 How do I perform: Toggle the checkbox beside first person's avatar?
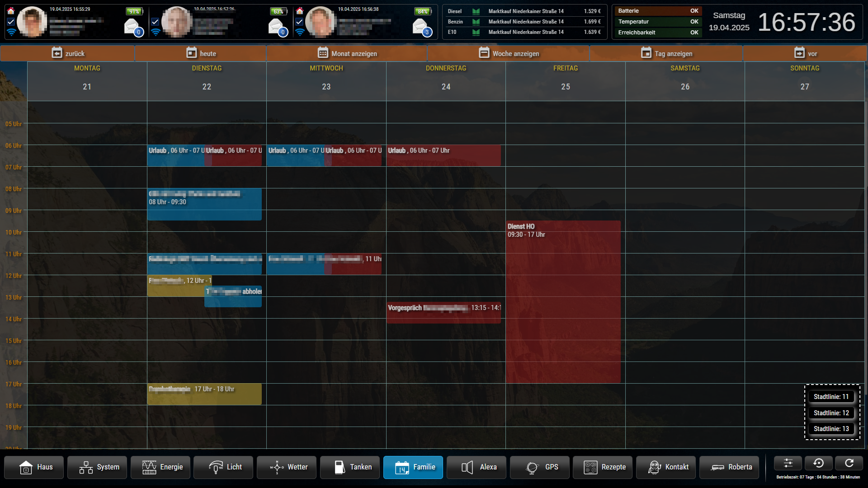(x=11, y=21)
